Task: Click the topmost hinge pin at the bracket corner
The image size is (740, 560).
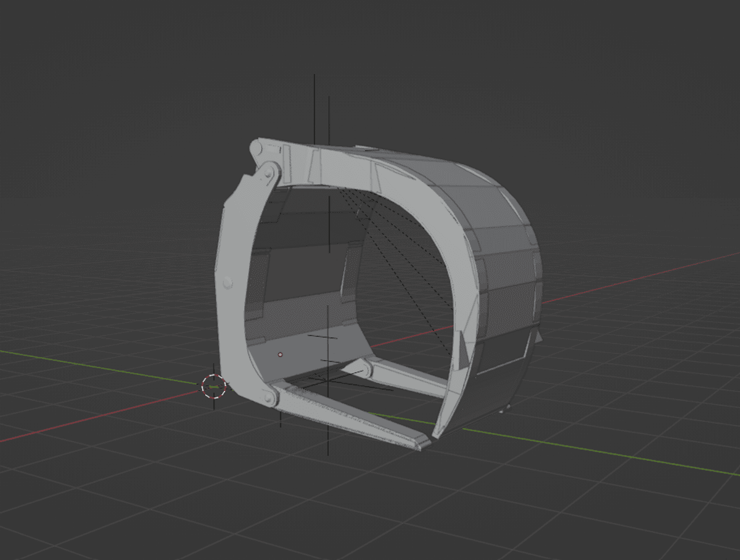Action: pyautogui.click(x=257, y=147)
